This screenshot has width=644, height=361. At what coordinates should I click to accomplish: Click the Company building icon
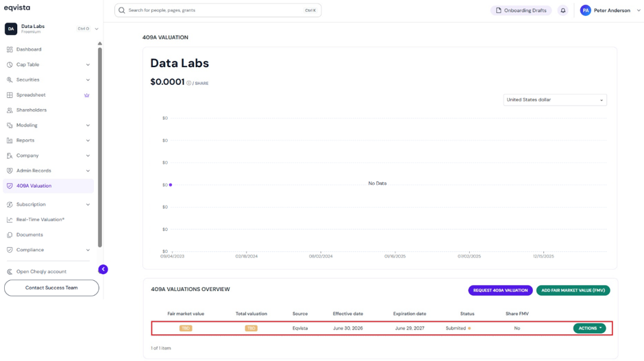[10, 155]
